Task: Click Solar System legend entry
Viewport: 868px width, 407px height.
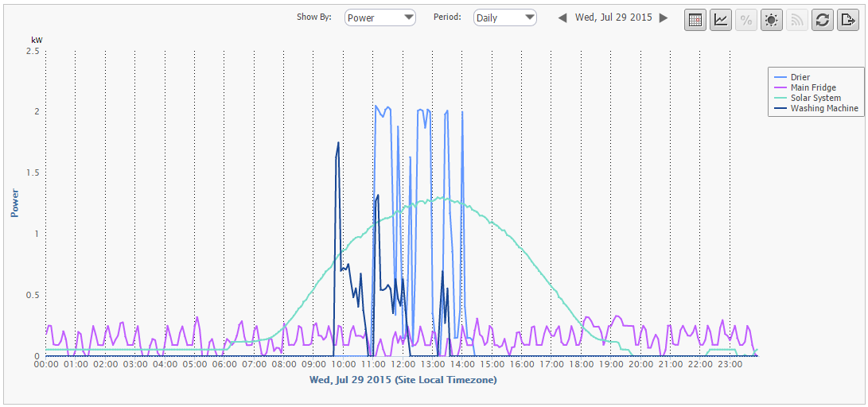Action: pyautogui.click(x=815, y=98)
